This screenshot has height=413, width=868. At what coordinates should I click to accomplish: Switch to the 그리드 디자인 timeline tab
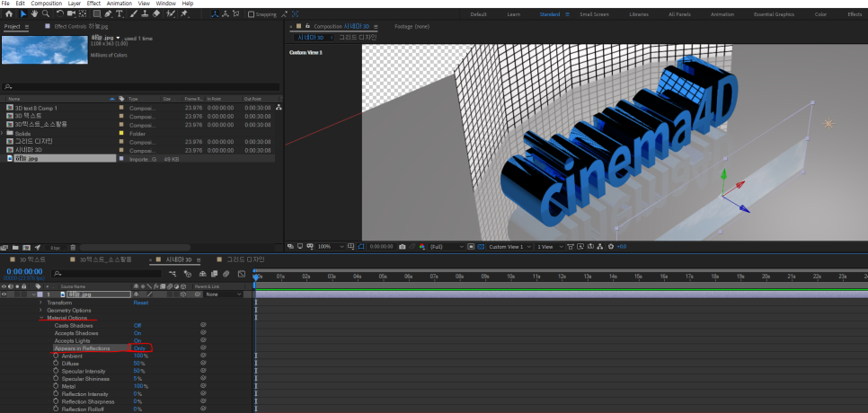click(245, 259)
